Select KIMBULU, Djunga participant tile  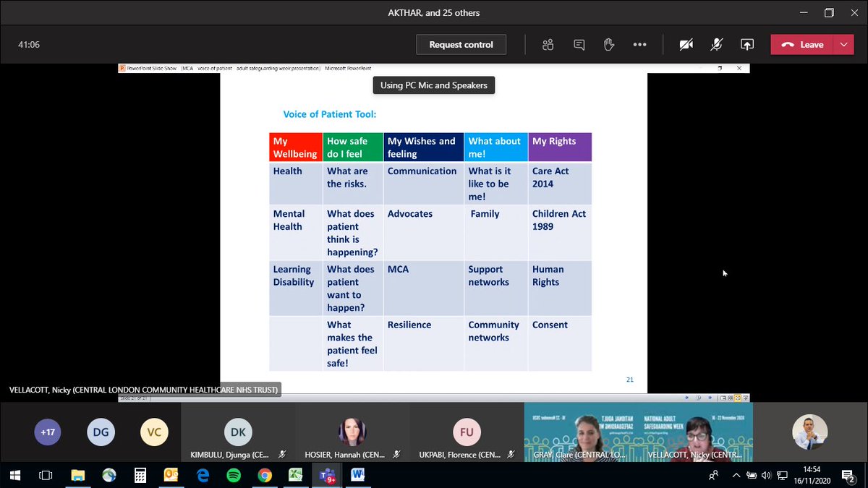point(238,432)
